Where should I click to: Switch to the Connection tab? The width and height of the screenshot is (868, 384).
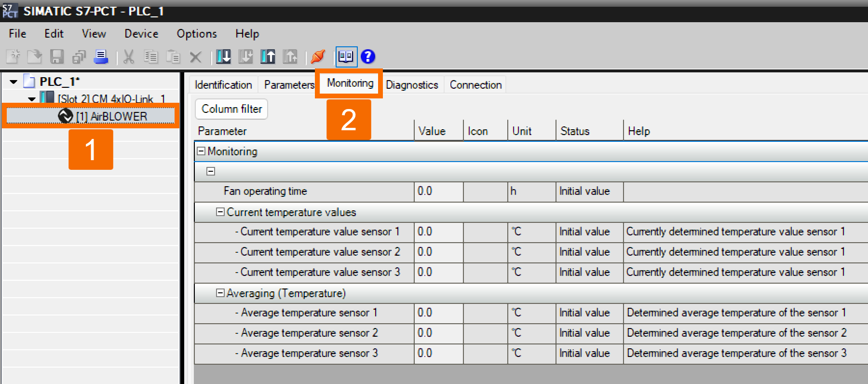[x=476, y=85]
